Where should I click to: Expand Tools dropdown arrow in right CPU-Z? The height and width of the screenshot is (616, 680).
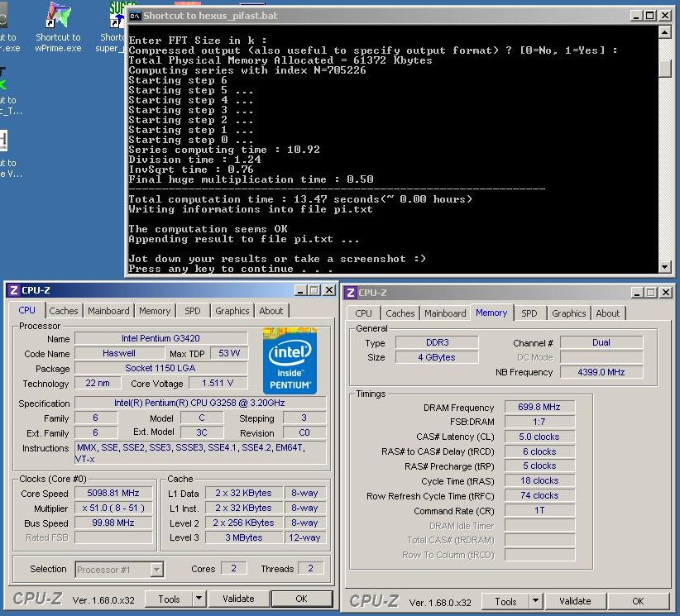(535, 601)
